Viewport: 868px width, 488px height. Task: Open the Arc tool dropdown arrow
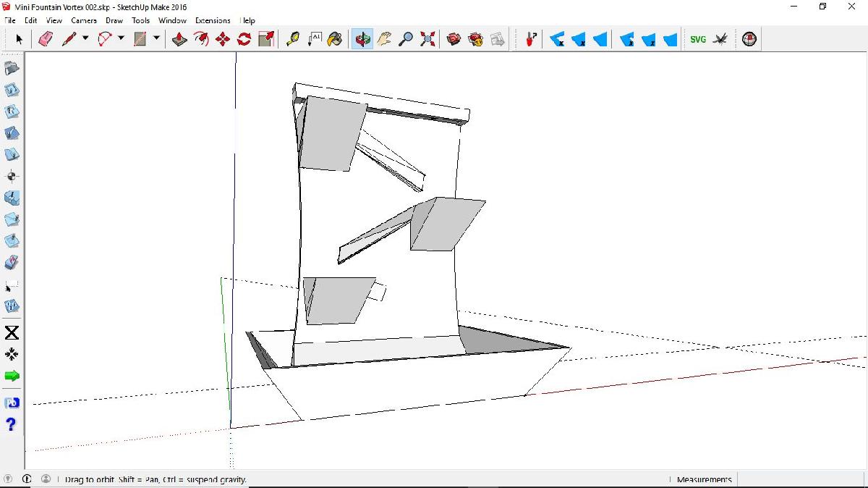(x=121, y=39)
